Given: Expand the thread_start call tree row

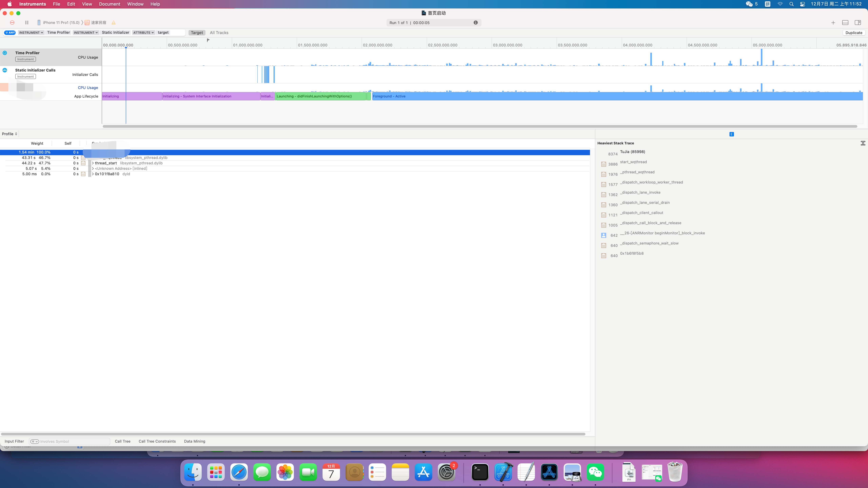Looking at the screenshot, I should (x=93, y=163).
